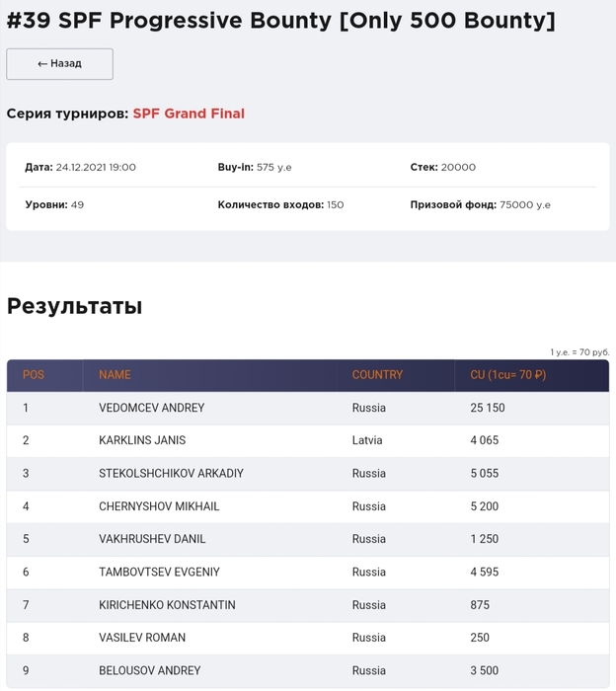The height and width of the screenshot is (691, 616).
Task: Click KIRICHENKO KONSTANTIN name
Action: tap(167, 605)
